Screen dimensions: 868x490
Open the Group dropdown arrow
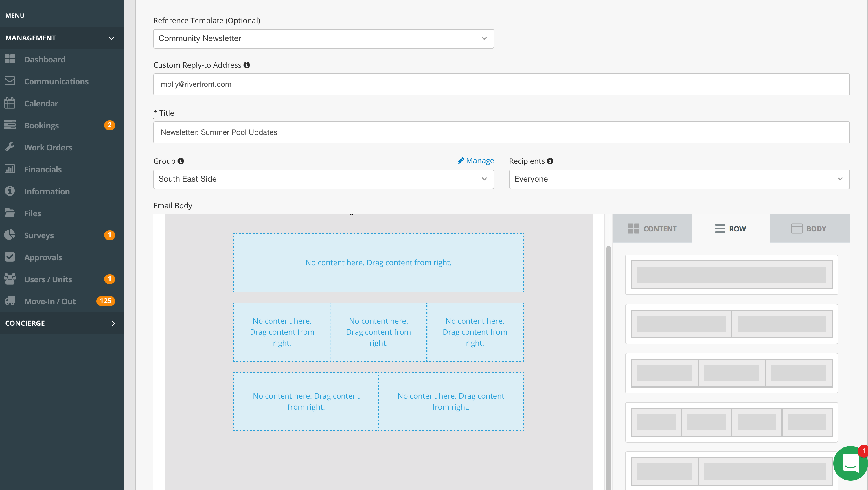(x=485, y=179)
